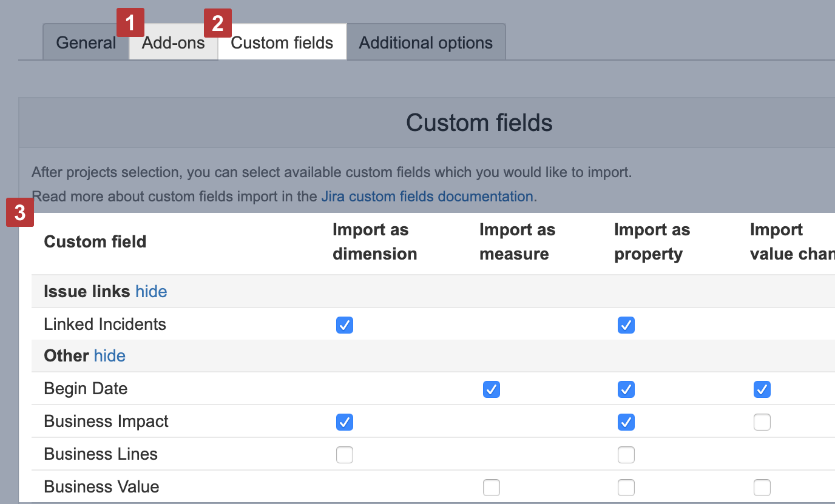Go to the Additional options tab
Screen dimensions: 835x504
point(425,43)
